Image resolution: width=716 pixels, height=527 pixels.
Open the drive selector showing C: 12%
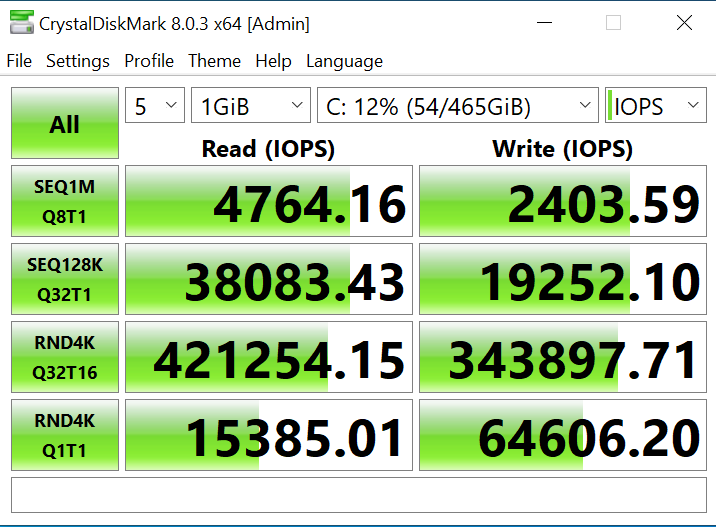pos(457,106)
